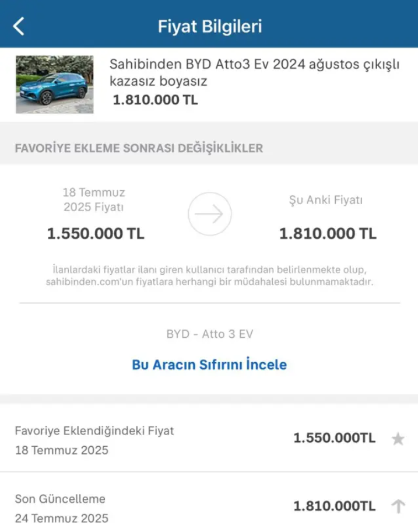Click the bold 1.810.000 TL current price

coord(328,234)
